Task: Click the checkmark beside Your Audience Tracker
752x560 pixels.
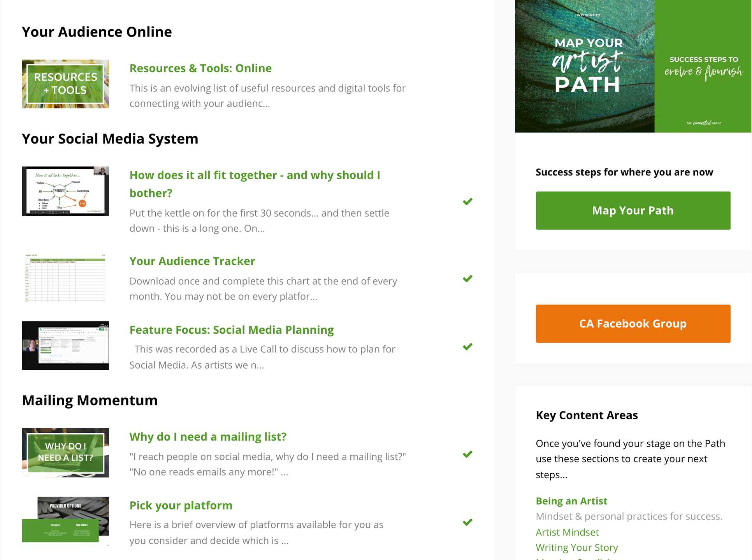Action: [x=467, y=278]
